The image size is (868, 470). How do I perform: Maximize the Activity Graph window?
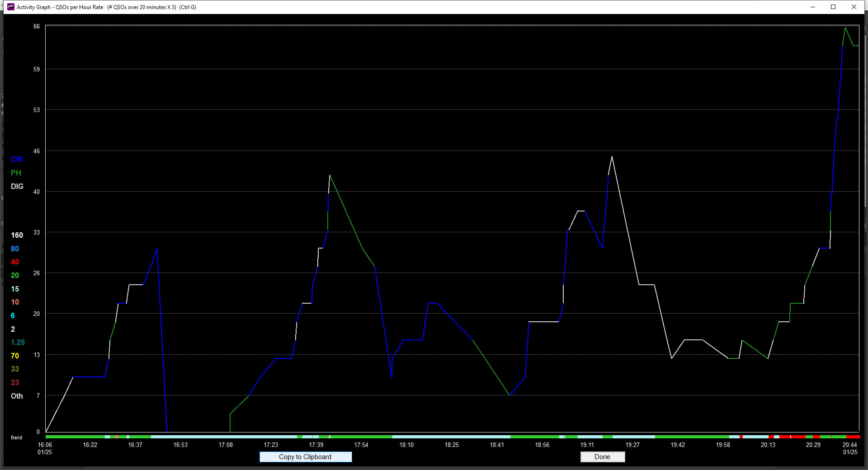pyautogui.click(x=833, y=7)
